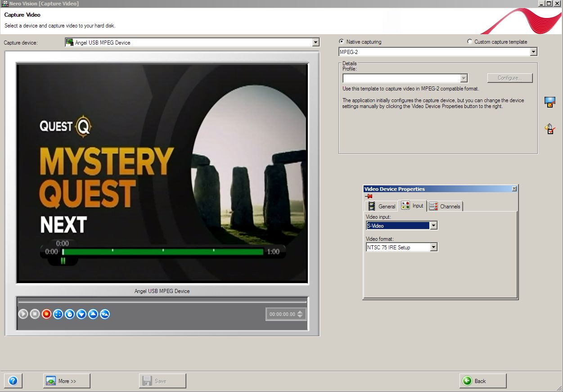The width and height of the screenshot is (563, 392).
Task: Select the Custom capture template radio button
Action: (x=470, y=41)
